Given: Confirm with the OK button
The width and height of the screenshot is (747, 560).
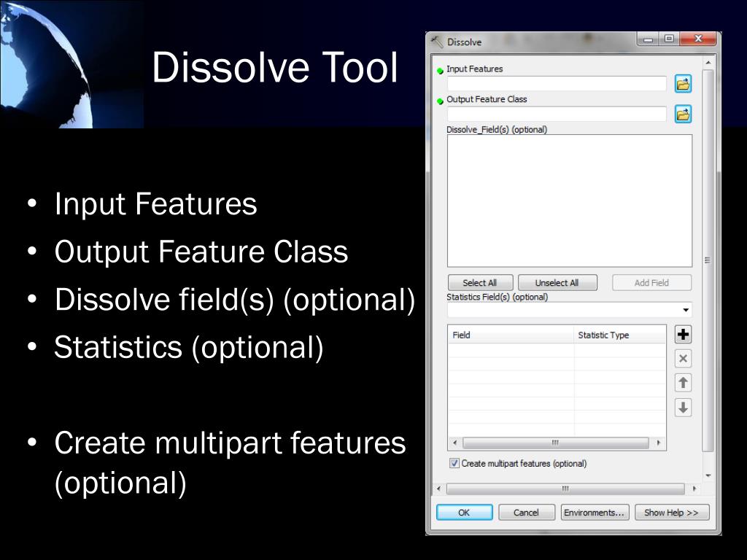Looking at the screenshot, I should [x=464, y=513].
